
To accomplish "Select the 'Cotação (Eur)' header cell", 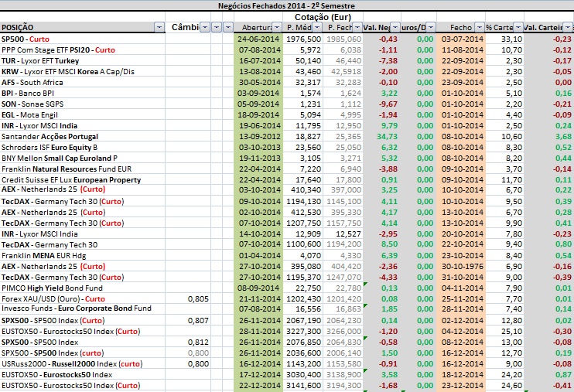I will 323,17.
